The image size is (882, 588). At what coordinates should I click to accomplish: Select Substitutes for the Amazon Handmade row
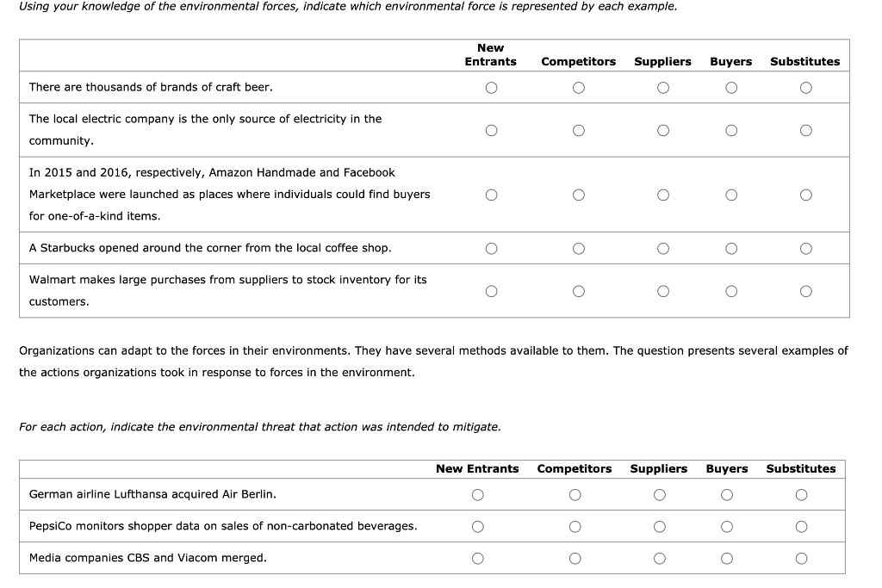tap(805, 195)
